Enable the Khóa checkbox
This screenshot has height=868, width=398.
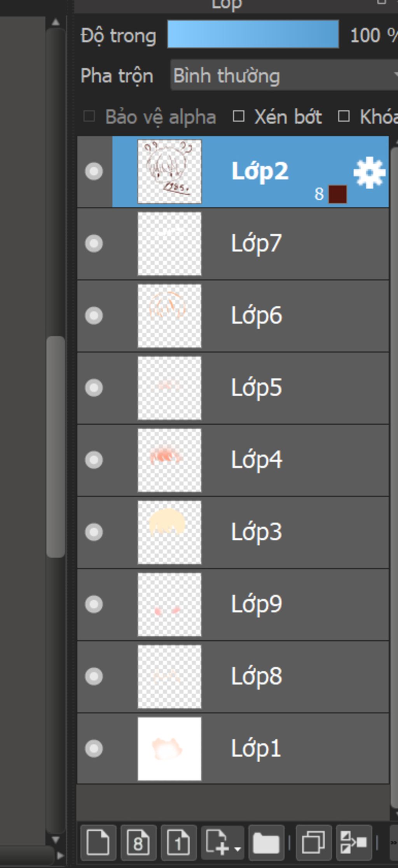click(344, 116)
